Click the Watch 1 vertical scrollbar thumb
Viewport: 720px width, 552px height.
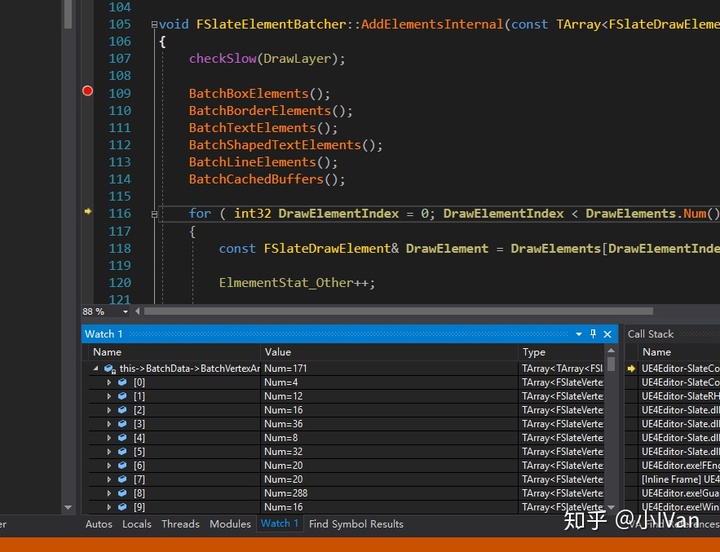pos(611,364)
